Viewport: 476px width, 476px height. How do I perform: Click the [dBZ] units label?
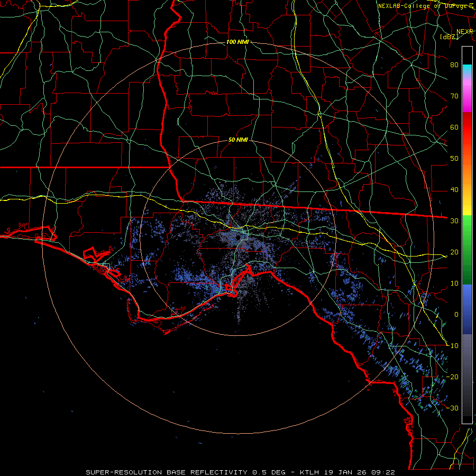(x=449, y=36)
